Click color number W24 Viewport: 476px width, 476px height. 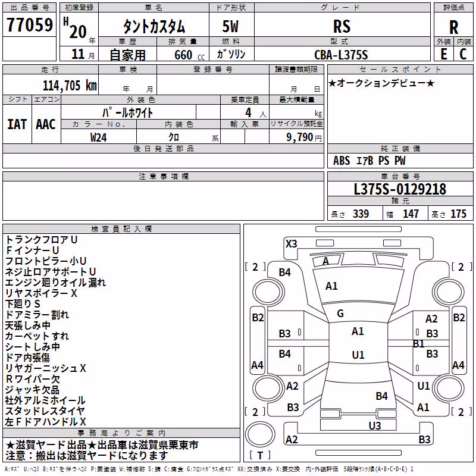pos(98,137)
